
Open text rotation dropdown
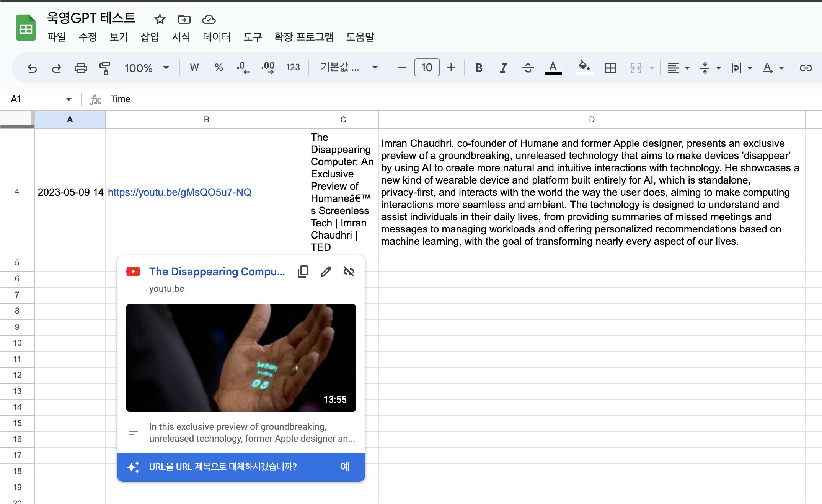click(x=773, y=68)
